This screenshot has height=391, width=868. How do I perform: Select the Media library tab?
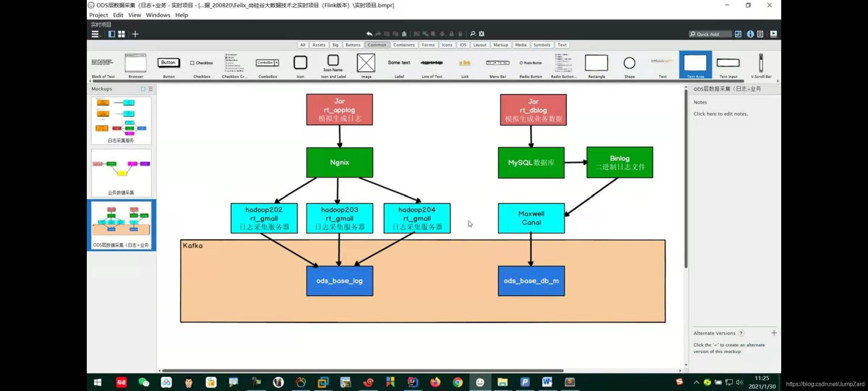point(521,45)
